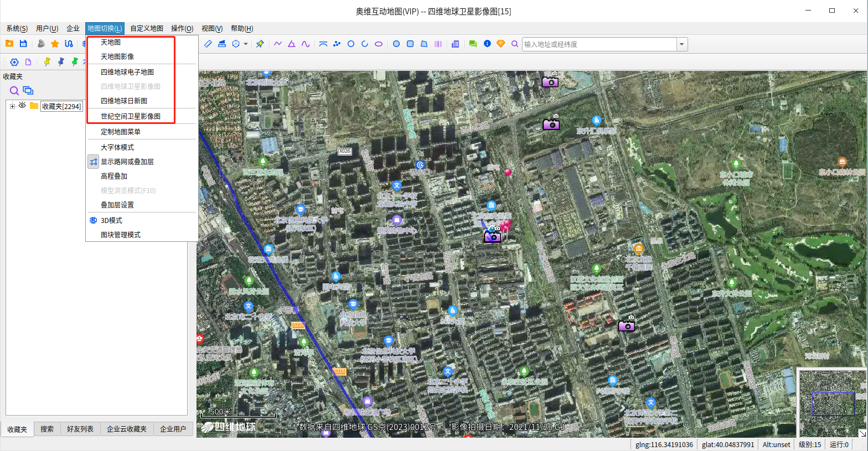
Task: Click the overview minimap thumbnail
Action: click(x=832, y=403)
